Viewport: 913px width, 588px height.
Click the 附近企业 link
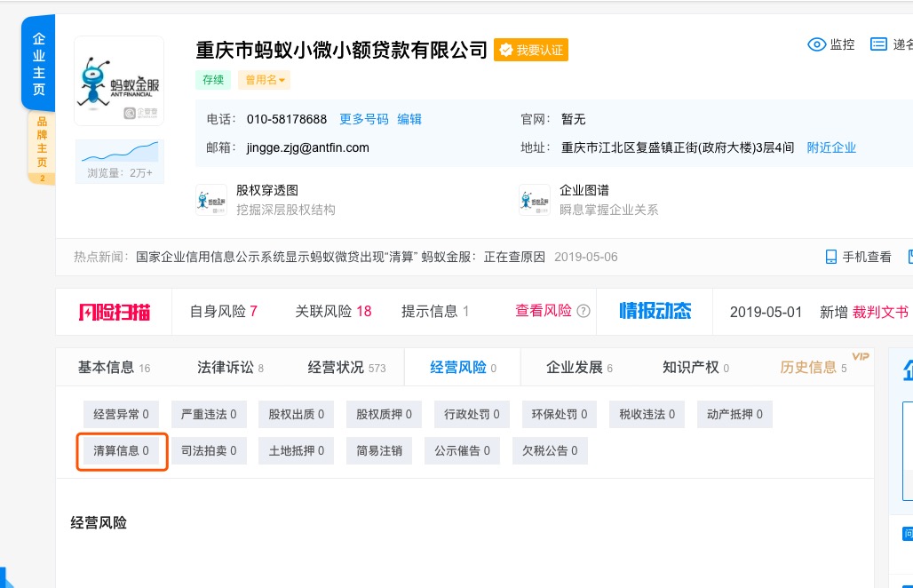point(831,147)
